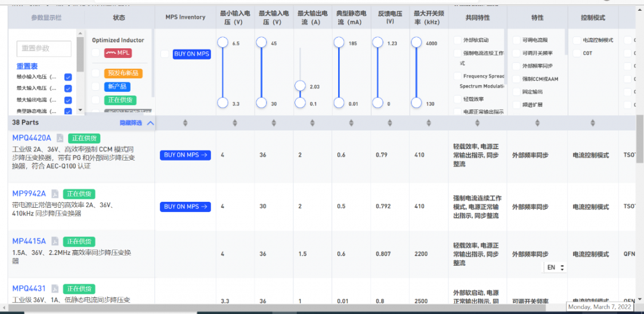Sort by 最大输出电流 column arrows

312,122
